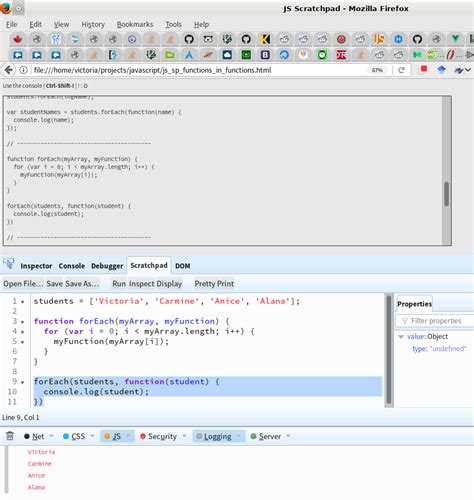Open the Tools menu
This screenshot has height=500, width=474.
point(173,24)
